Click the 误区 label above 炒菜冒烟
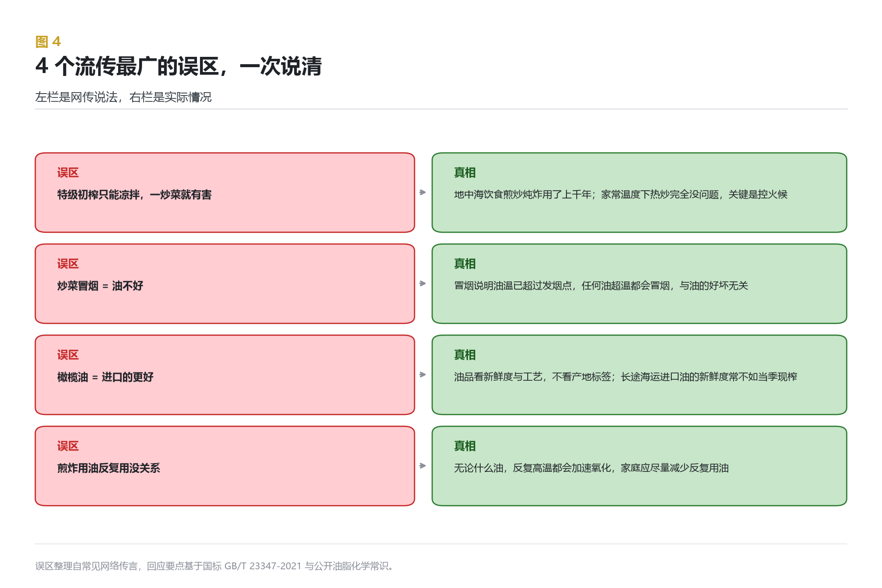The width and height of the screenshot is (882, 588). (x=68, y=264)
